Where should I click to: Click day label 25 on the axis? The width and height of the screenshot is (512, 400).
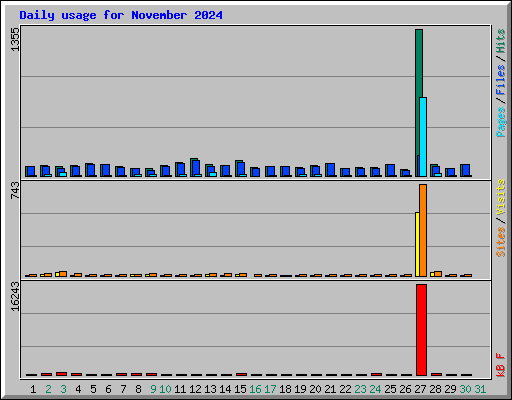tap(390, 389)
